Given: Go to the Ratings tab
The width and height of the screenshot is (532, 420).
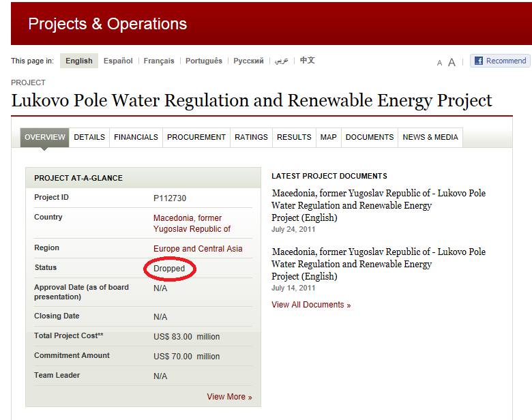Looking at the screenshot, I should tap(251, 137).
